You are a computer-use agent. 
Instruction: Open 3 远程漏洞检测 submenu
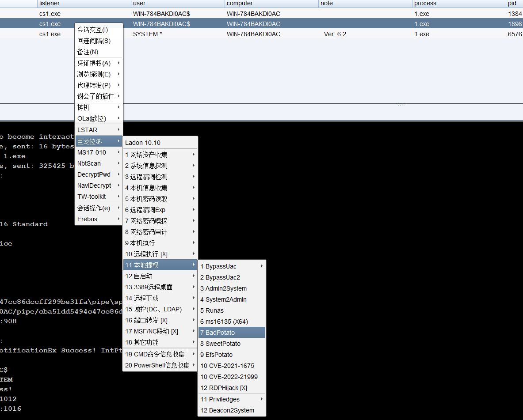pyautogui.click(x=160, y=177)
